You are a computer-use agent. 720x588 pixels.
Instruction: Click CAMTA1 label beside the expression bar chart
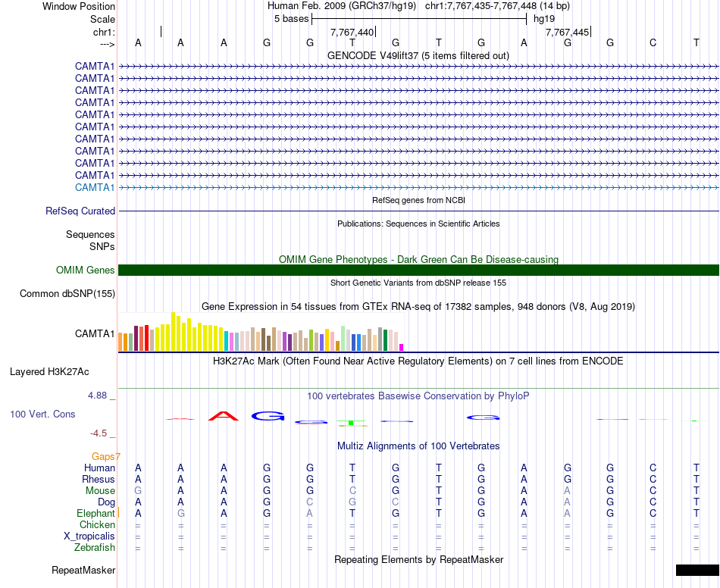[95, 333]
